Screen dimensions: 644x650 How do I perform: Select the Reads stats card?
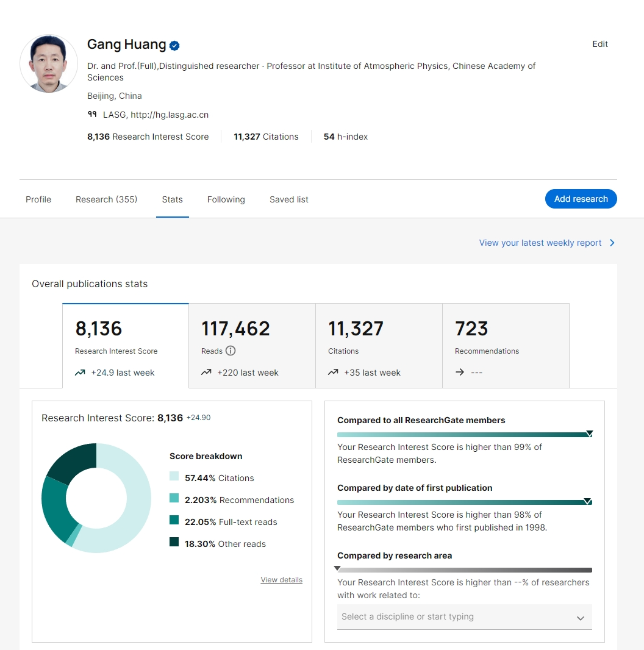point(252,346)
